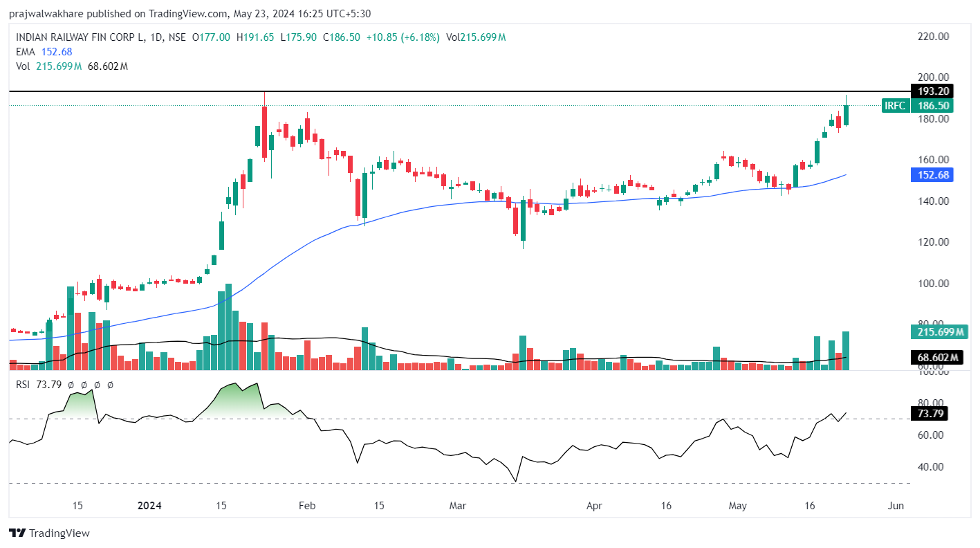Viewport: 980px width, 548px height.
Task: Click the 152.68 value in EMA legend
Action: click(57, 52)
